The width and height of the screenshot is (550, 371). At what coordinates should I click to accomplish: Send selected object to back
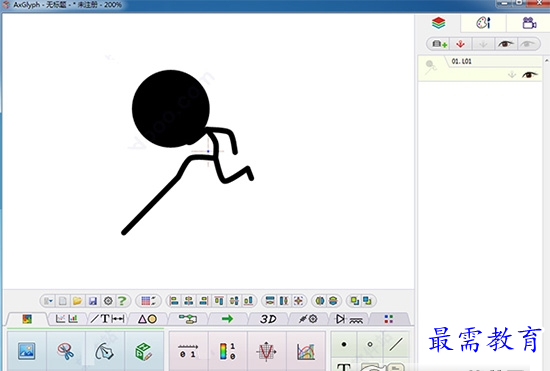tap(367, 301)
